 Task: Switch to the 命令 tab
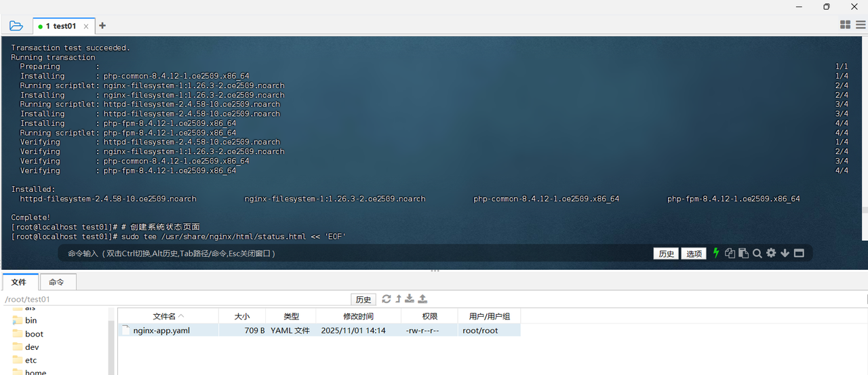coord(56,282)
